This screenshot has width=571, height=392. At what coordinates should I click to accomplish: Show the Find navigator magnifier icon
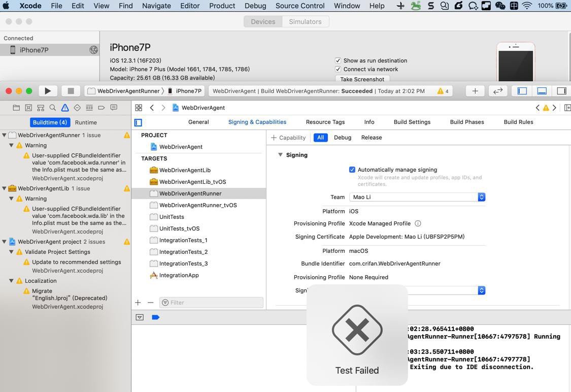(x=53, y=108)
